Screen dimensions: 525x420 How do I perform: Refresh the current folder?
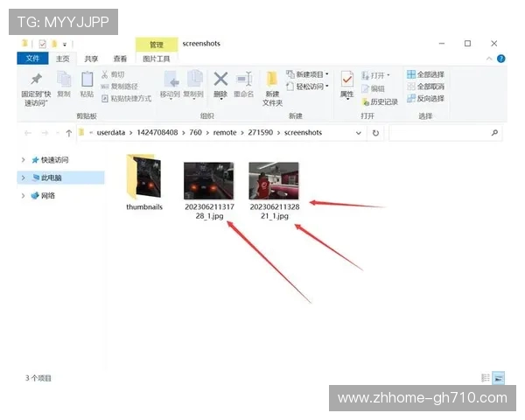pyautogui.click(x=375, y=133)
